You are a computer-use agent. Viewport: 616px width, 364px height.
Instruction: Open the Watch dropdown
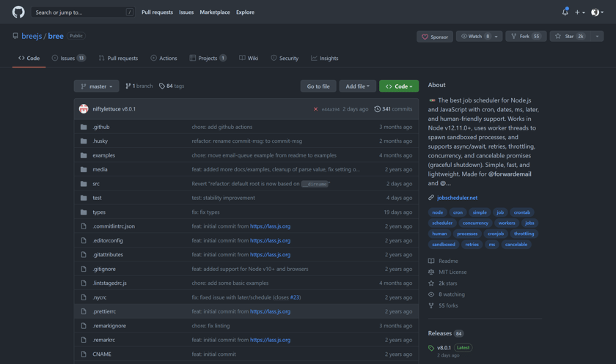point(479,36)
